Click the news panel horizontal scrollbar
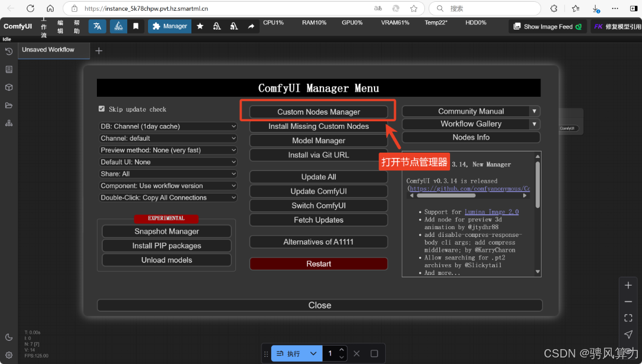The height and width of the screenshot is (364, 642). pos(446,195)
